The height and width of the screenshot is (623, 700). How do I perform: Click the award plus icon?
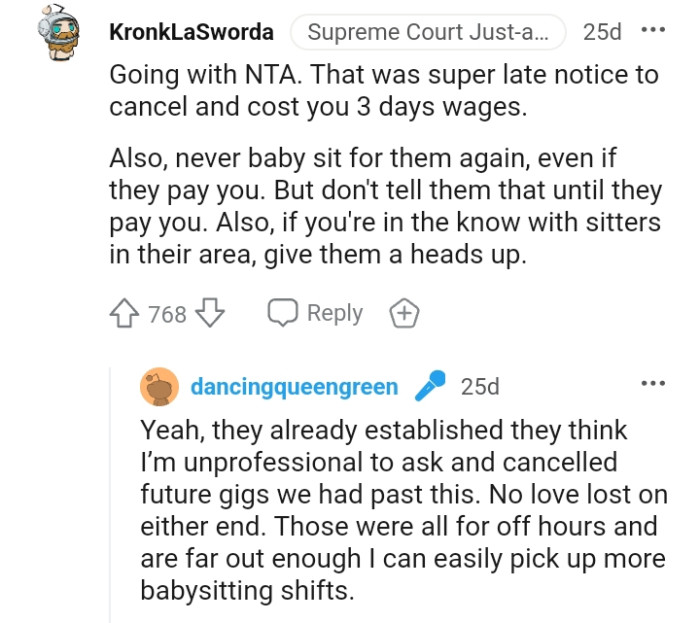(x=403, y=314)
